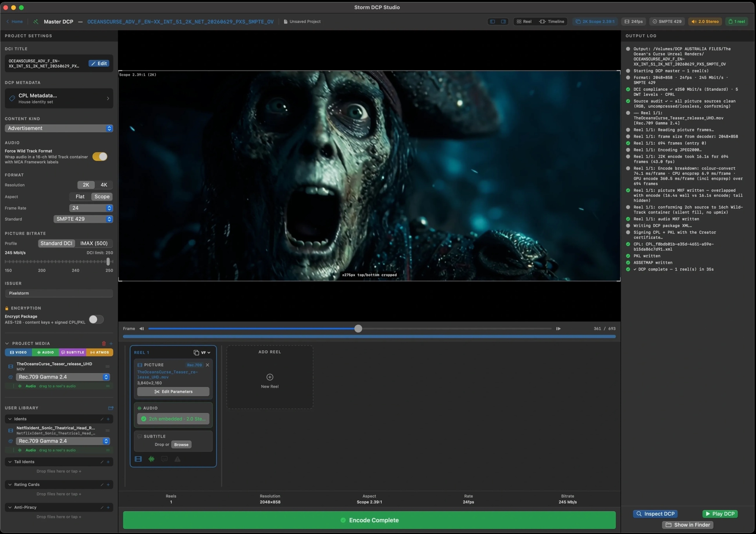Go back to Home
This screenshot has width=756, height=534.
15,22
